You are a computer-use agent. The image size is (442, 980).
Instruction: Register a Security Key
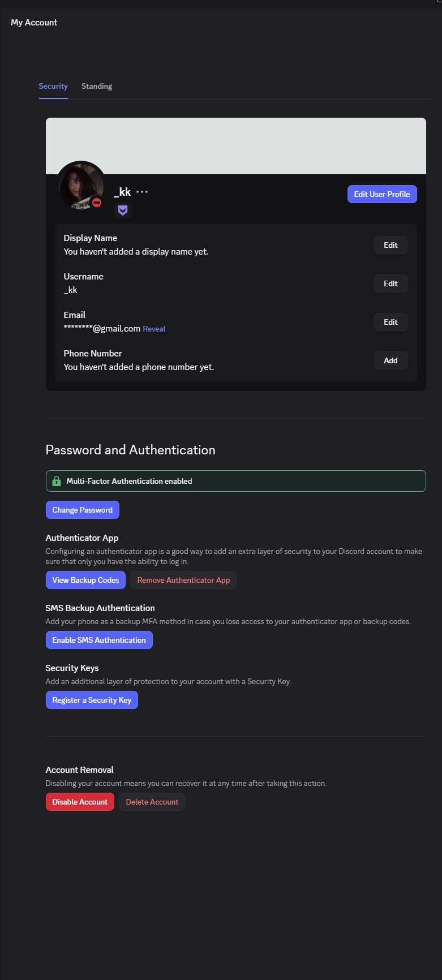(x=92, y=700)
